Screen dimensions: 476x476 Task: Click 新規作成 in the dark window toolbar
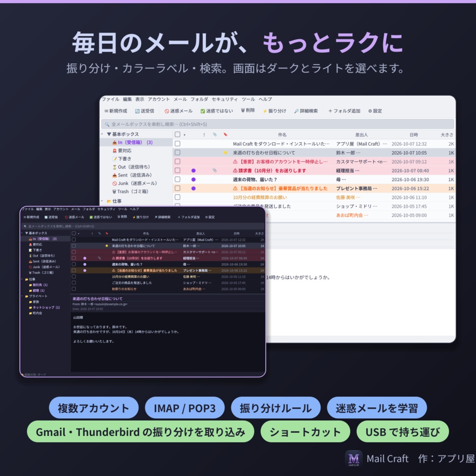click(31, 217)
